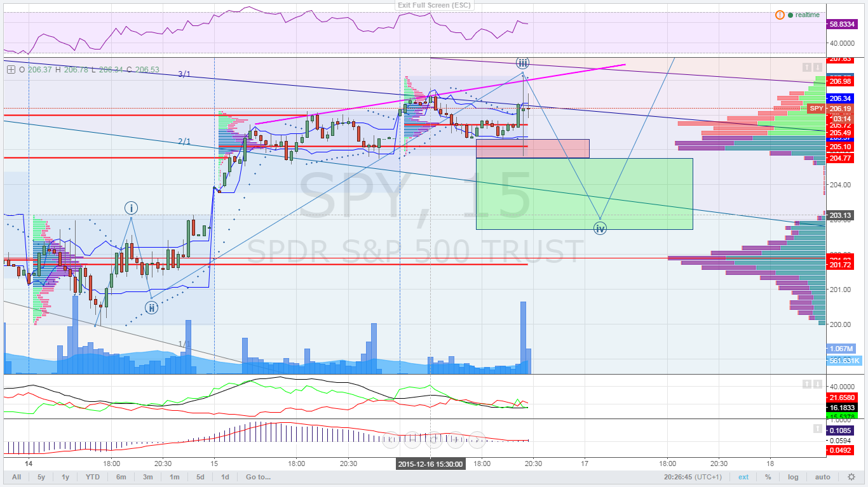This screenshot has height=487, width=868.
Task: Set time range to 3m
Action: pyautogui.click(x=147, y=477)
